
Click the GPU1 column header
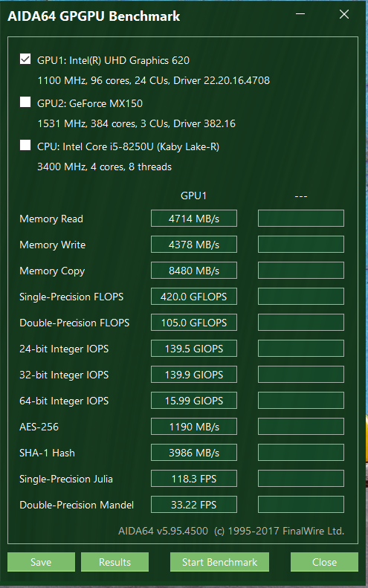point(193,196)
